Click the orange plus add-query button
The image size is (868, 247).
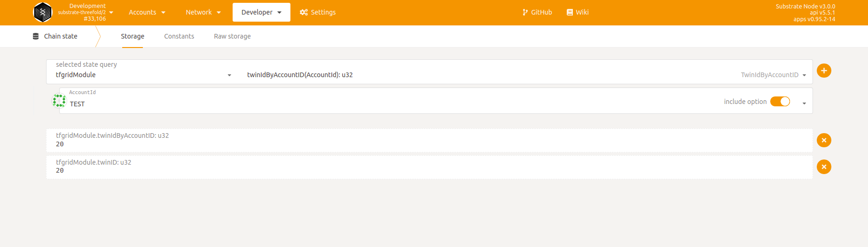click(x=824, y=71)
